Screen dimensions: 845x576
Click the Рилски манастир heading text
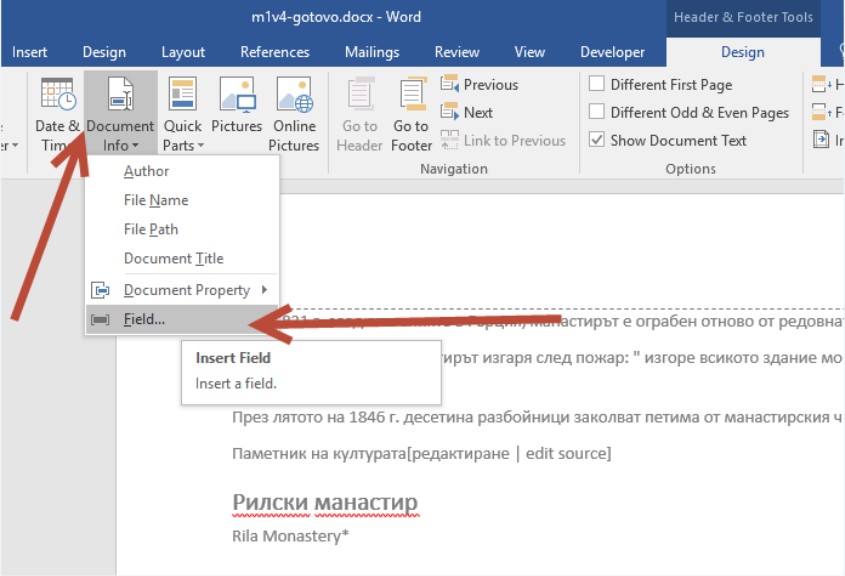click(324, 502)
